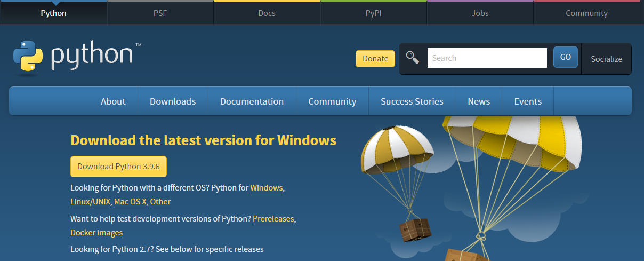This screenshot has width=644, height=261.
Task: Click the yellow Donate button
Action: click(375, 59)
